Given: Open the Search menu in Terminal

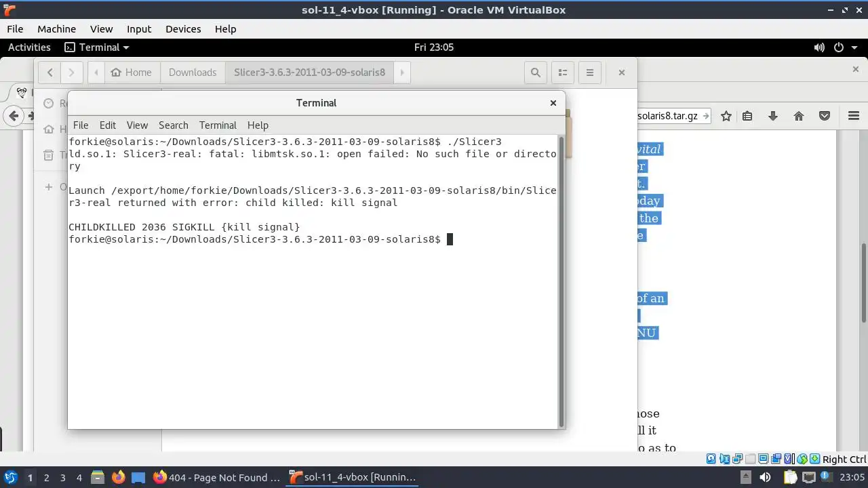Looking at the screenshot, I should 174,125.
